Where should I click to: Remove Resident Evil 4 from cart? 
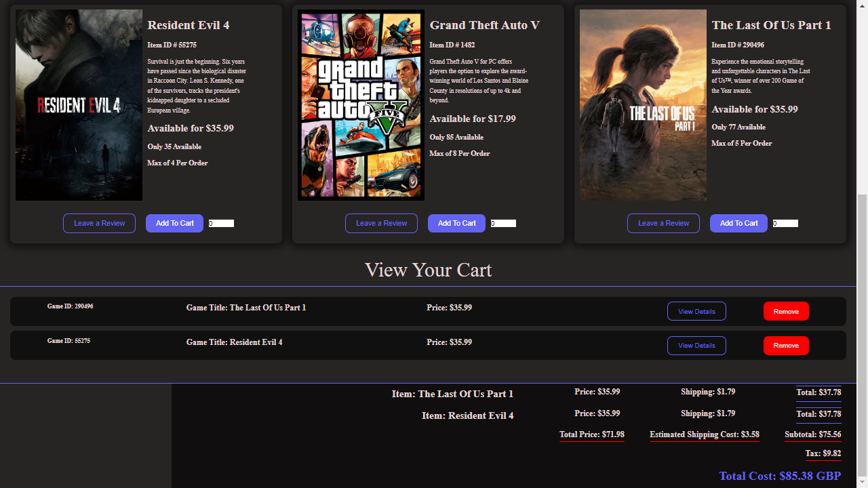point(786,346)
